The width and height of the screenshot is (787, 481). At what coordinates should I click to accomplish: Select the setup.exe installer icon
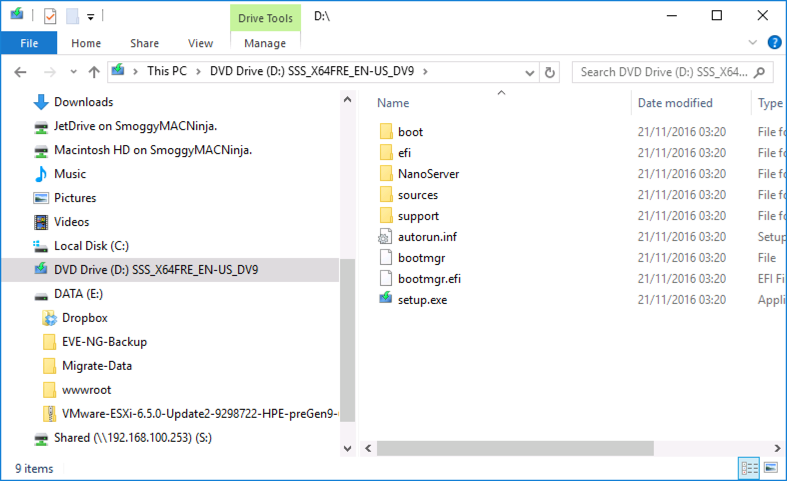(385, 298)
